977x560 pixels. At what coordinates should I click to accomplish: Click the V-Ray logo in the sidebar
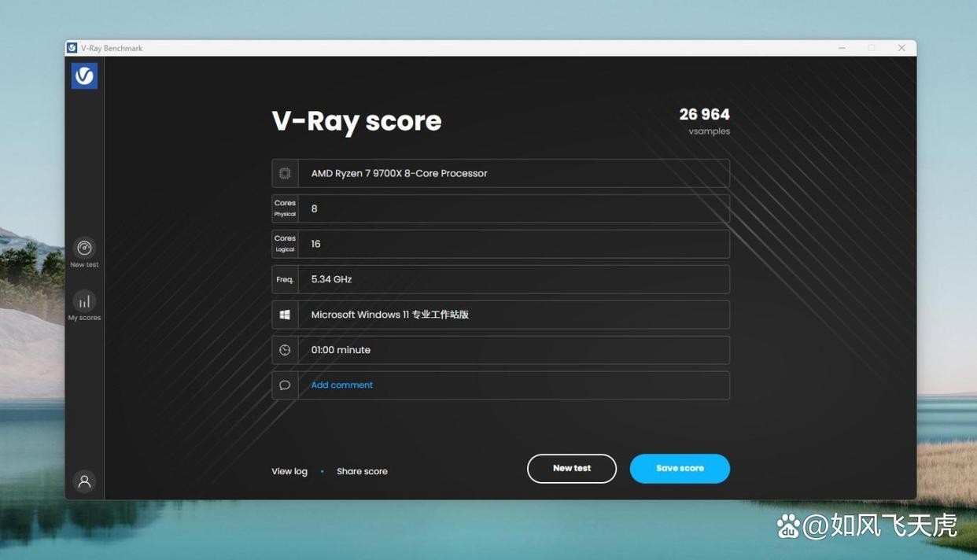tap(84, 76)
